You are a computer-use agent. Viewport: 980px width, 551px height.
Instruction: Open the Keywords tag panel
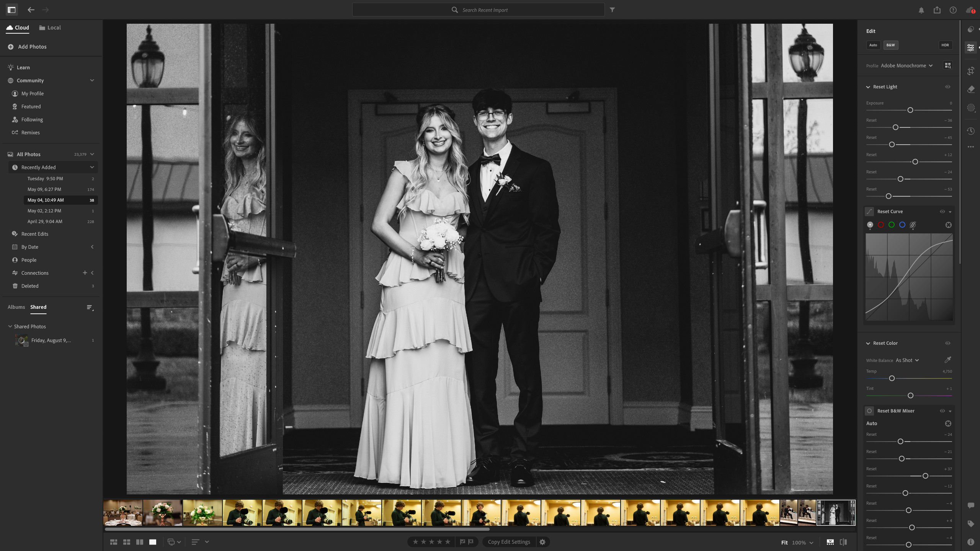point(970,524)
